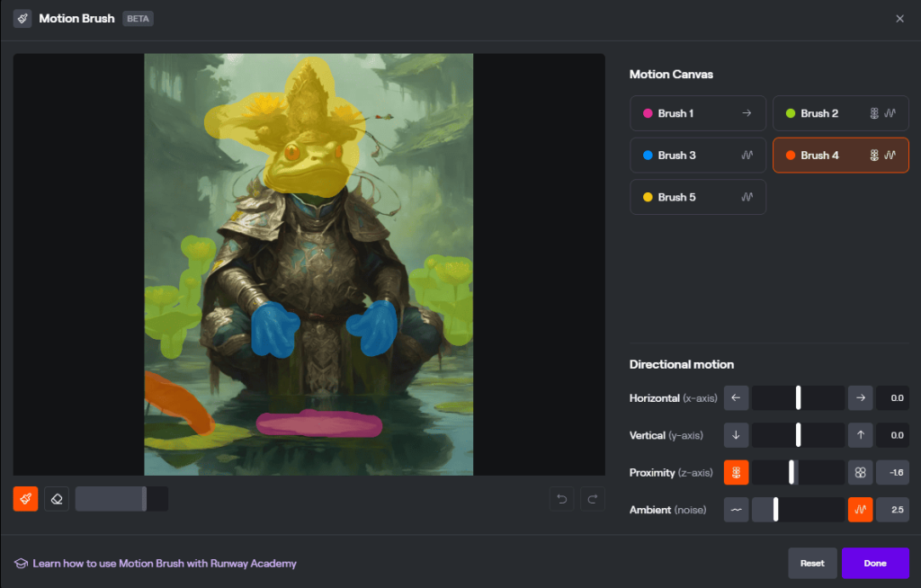Screen dimensions: 921x588
Task: Click the undo arrow button
Action: pyautogui.click(x=561, y=499)
